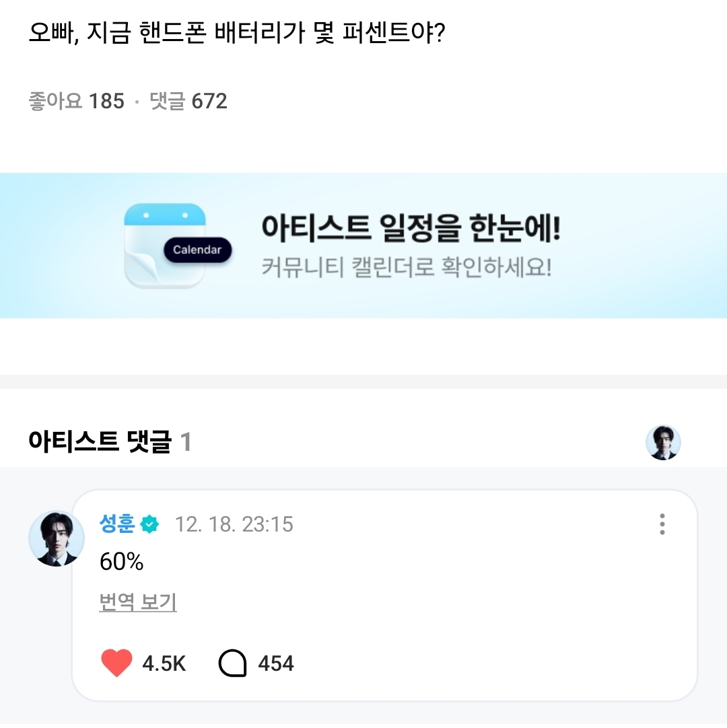Click the dark Calendar label badge
The height and width of the screenshot is (728, 727).
point(197,250)
